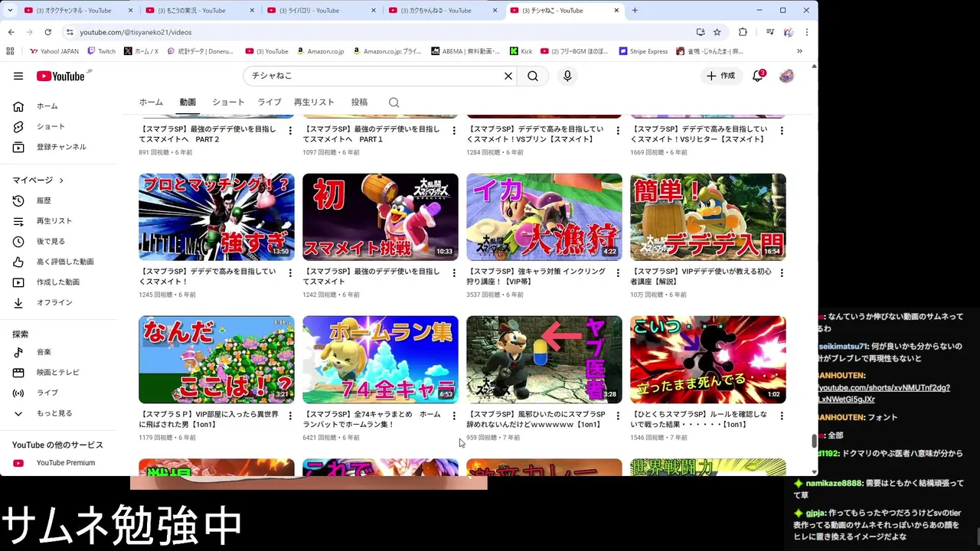Click the 作成 create button
This screenshot has height=551, width=980.
[x=720, y=76]
